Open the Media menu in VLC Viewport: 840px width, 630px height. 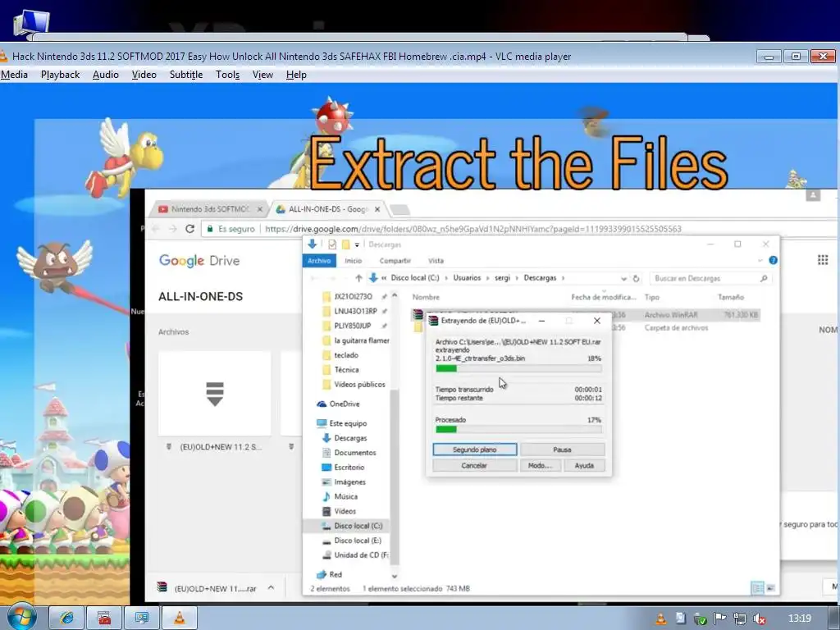click(15, 75)
